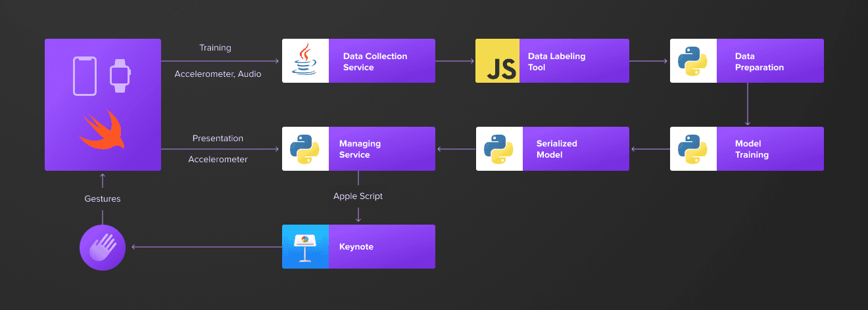
Task: Click the Gestures label
Action: tap(103, 198)
